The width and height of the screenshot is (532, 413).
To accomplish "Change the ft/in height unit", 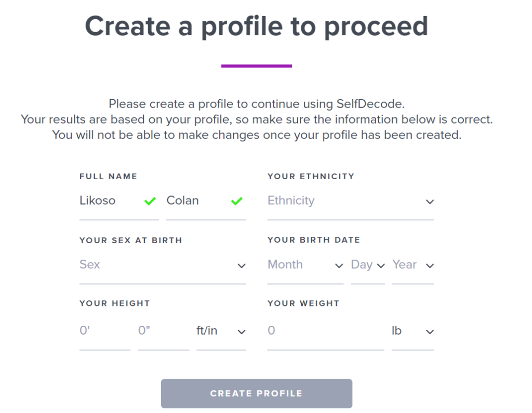I will [x=221, y=332].
